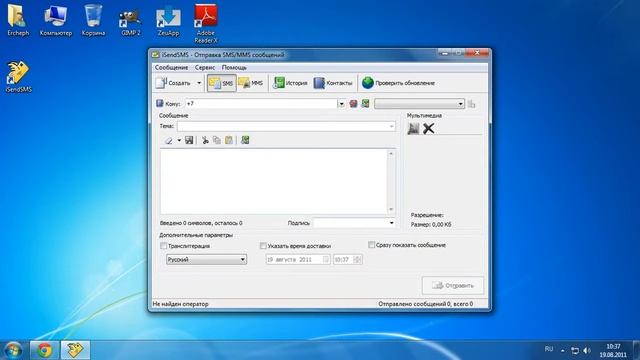Show hidden tray icons arrow
This screenshot has height=360, width=640.
coord(562,350)
